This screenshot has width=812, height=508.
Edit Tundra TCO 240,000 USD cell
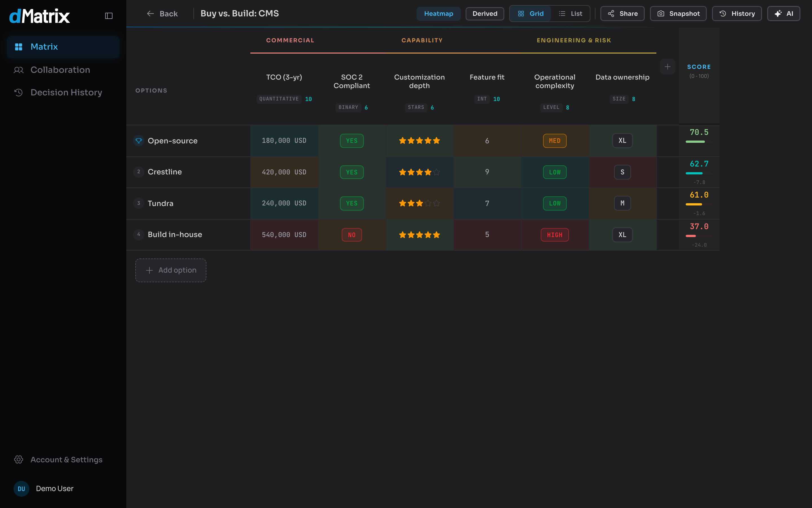284,203
